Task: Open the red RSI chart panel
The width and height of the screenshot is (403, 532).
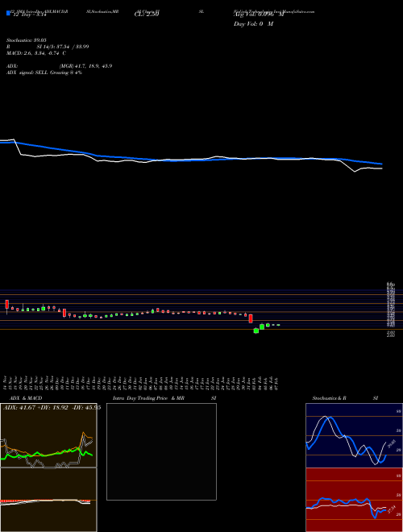Action: pos(354,500)
